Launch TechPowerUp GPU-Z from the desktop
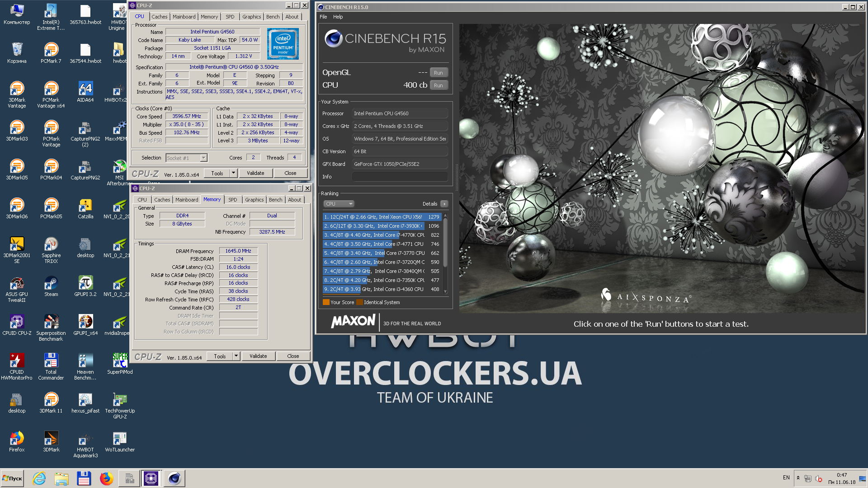Screen dimensions: 868x488 click(120, 406)
